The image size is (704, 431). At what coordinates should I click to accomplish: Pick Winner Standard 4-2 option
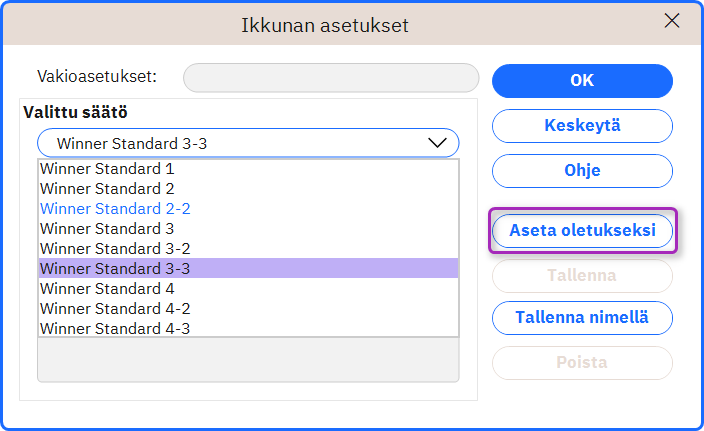(248, 308)
